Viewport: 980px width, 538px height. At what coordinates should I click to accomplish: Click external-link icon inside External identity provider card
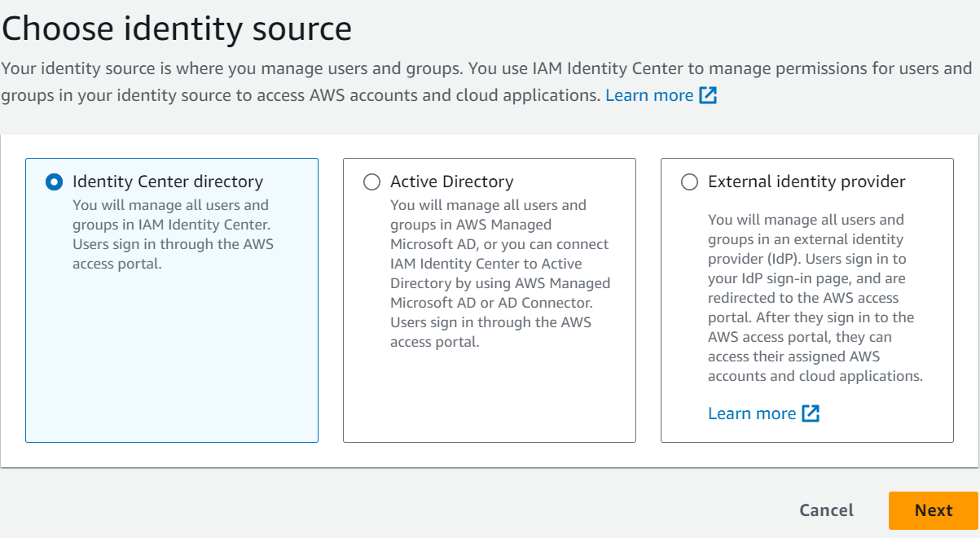pyautogui.click(x=811, y=413)
